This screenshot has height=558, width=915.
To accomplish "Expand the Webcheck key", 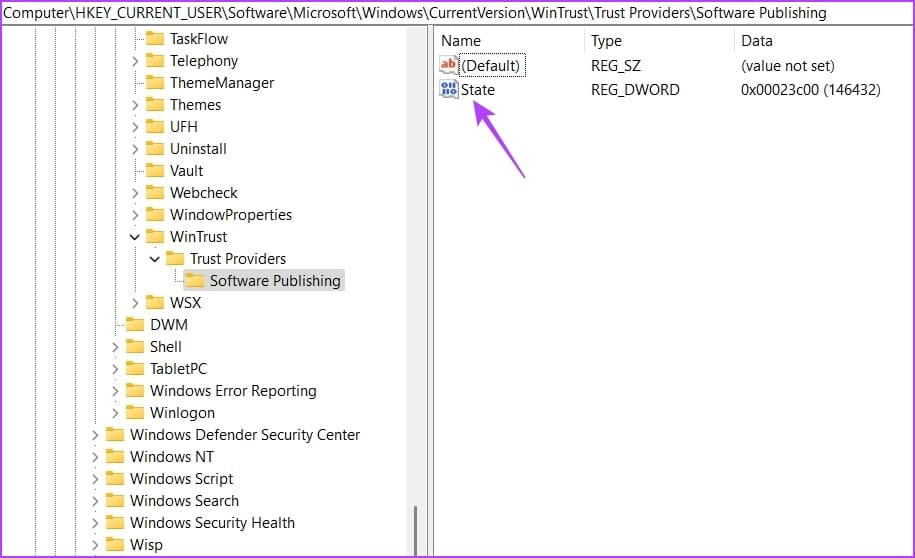I will pyautogui.click(x=135, y=193).
